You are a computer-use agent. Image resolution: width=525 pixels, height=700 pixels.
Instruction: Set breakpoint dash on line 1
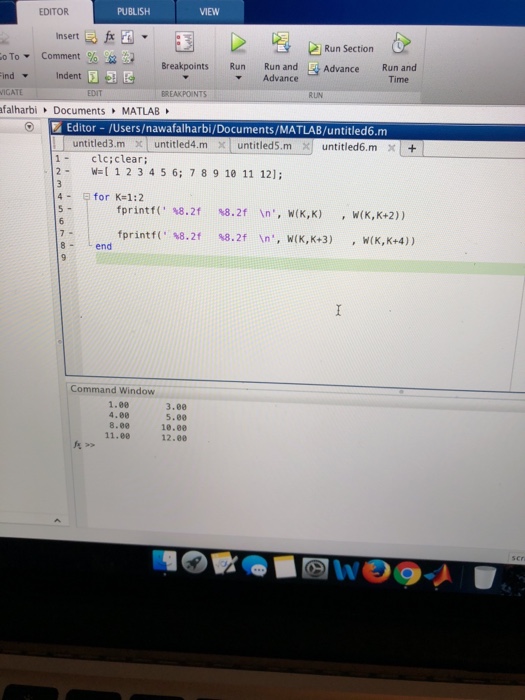(66, 158)
